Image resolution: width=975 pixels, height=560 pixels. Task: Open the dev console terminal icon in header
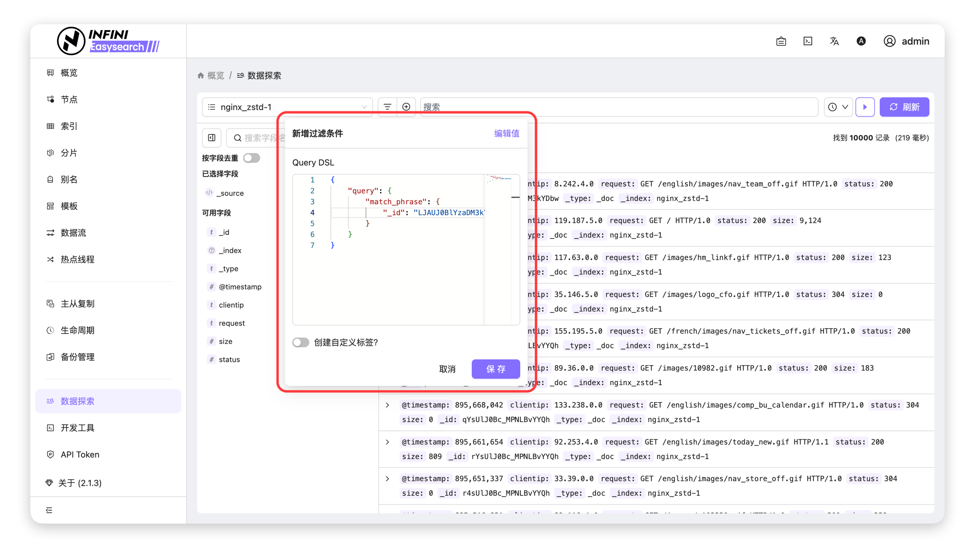pos(808,41)
